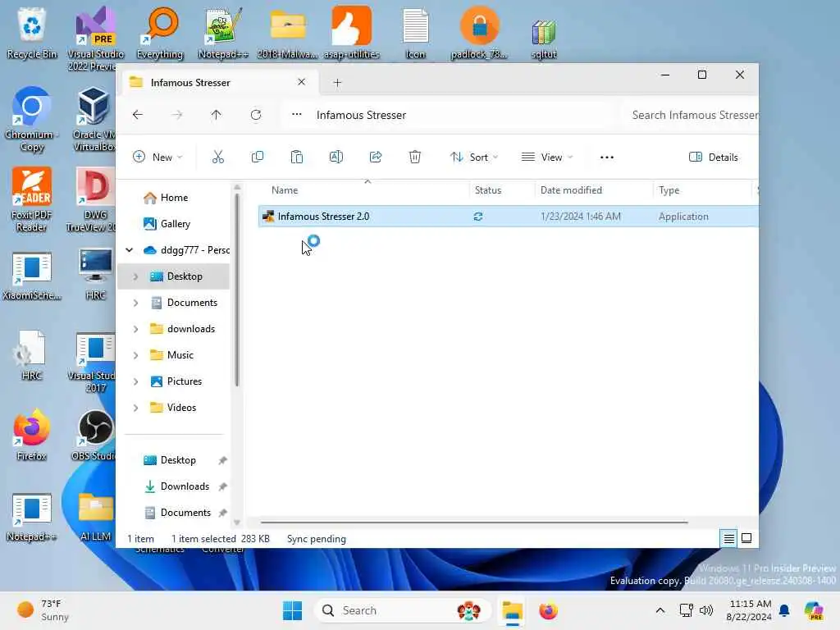
Task: Click the navigation pane vertical scrollbar
Action: click(237, 290)
